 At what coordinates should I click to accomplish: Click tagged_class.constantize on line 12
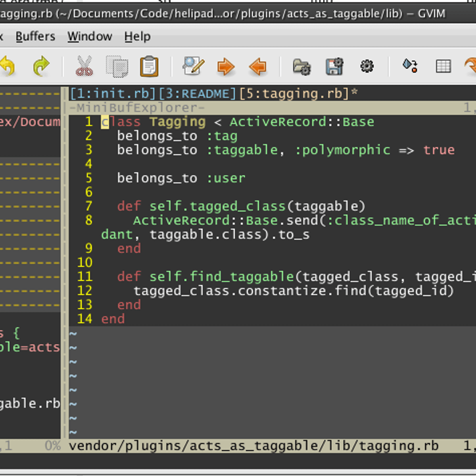[x=230, y=291]
